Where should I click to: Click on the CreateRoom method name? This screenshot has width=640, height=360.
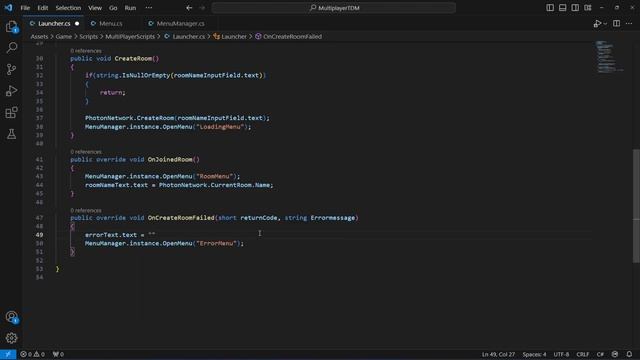133,59
